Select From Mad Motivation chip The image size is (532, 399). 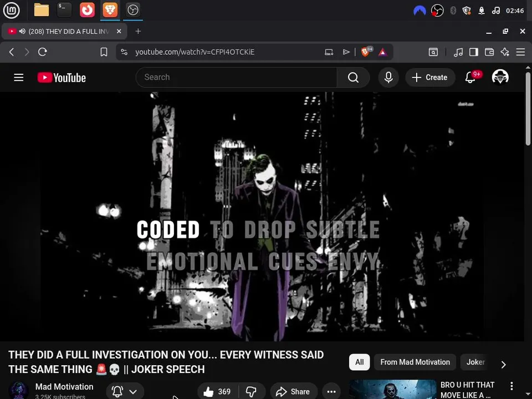click(415, 362)
